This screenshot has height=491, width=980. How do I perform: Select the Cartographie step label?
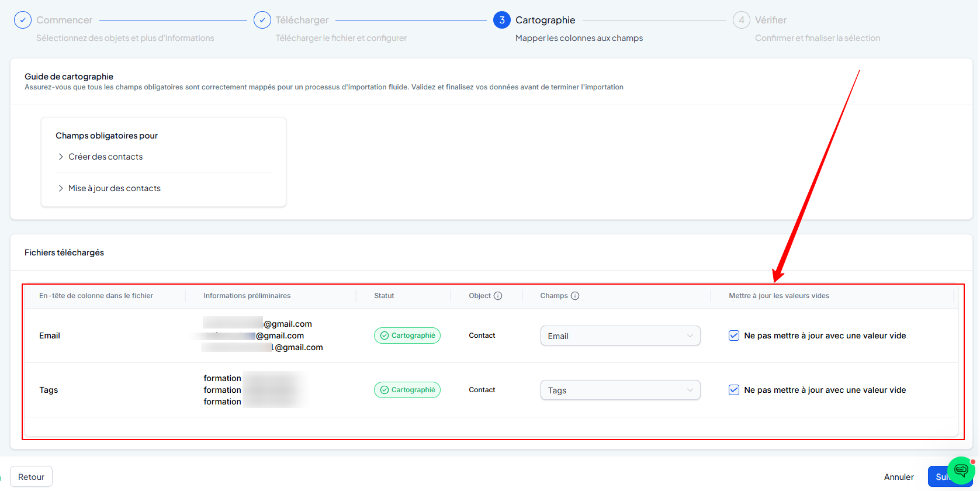[545, 20]
